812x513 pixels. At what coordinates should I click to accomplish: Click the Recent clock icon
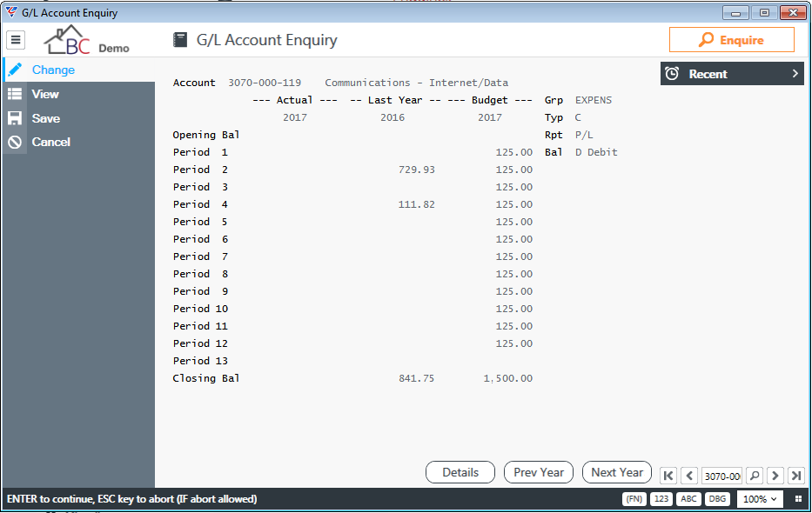pos(672,74)
